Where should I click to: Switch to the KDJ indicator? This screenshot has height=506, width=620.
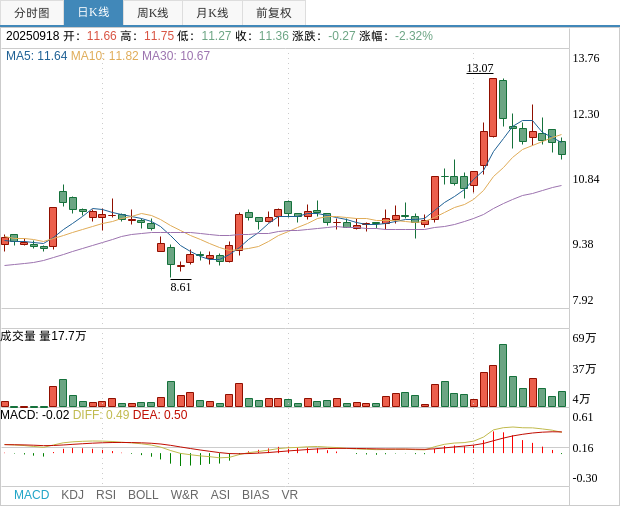coord(72,495)
